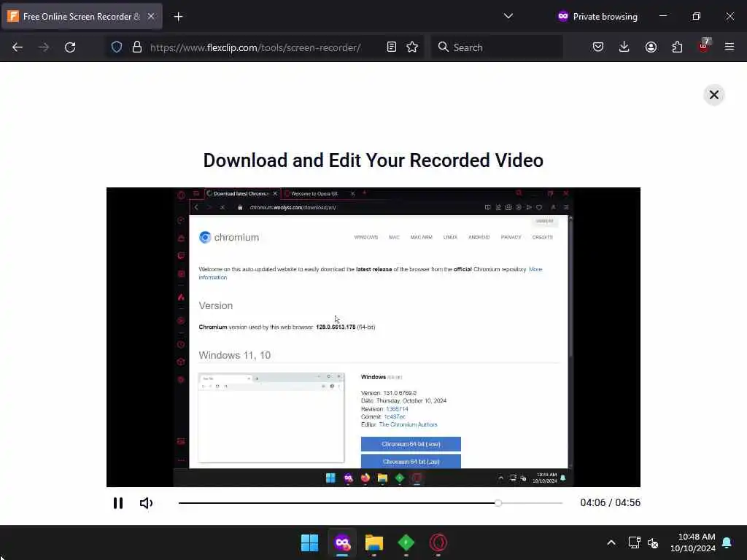This screenshot has width=747, height=560.
Task: Expand the system tray hidden icons chevron
Action: pos(611,542)
